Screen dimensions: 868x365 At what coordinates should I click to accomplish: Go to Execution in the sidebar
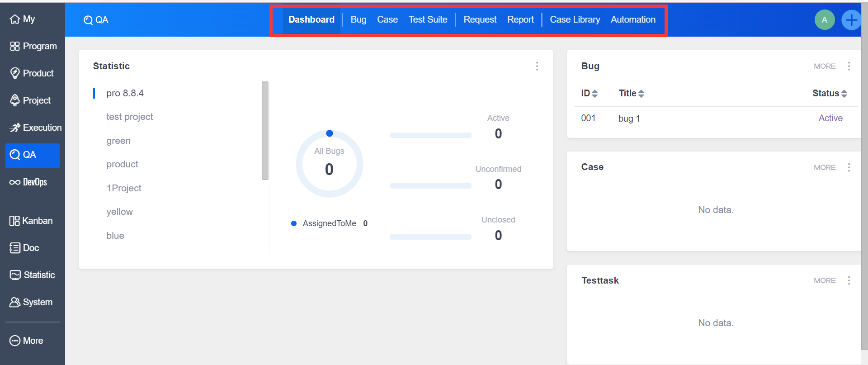[x=35, y=128]
